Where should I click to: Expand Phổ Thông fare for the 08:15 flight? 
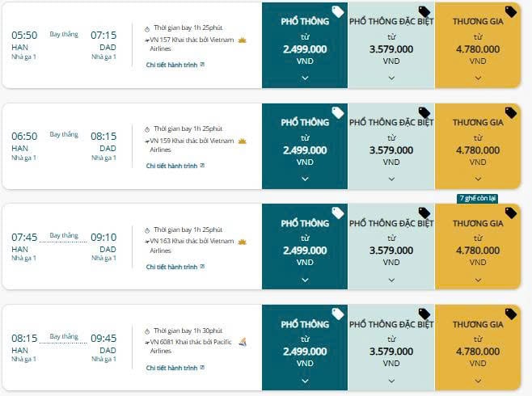coord(305,380)
